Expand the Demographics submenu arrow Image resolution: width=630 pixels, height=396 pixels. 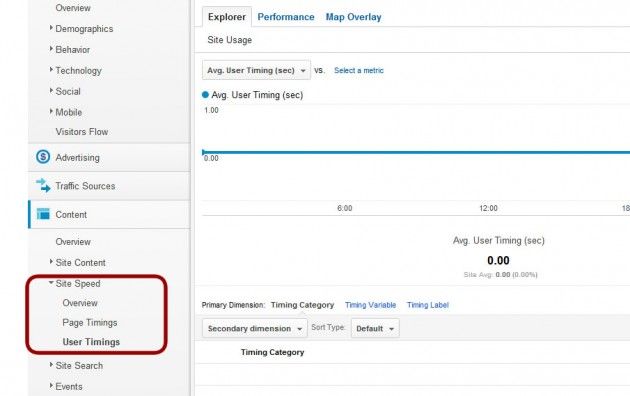pos(51,28)
